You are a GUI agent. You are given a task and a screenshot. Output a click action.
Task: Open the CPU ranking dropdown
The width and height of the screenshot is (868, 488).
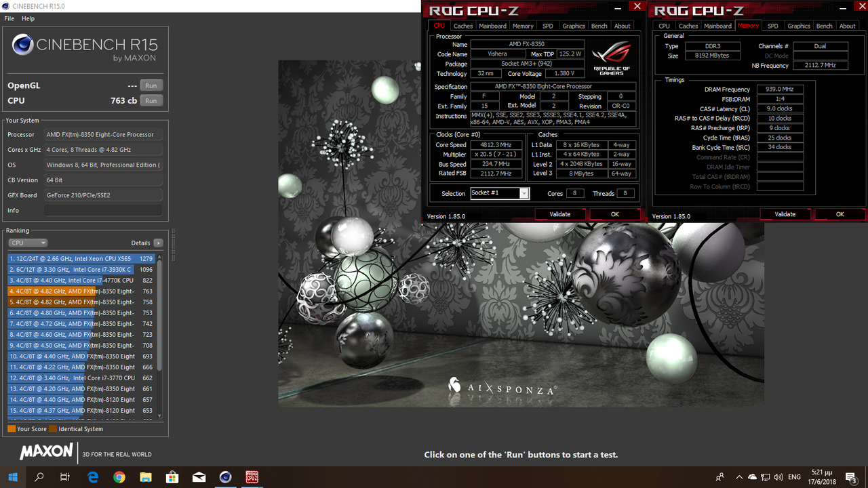click(x=28, y=243)
